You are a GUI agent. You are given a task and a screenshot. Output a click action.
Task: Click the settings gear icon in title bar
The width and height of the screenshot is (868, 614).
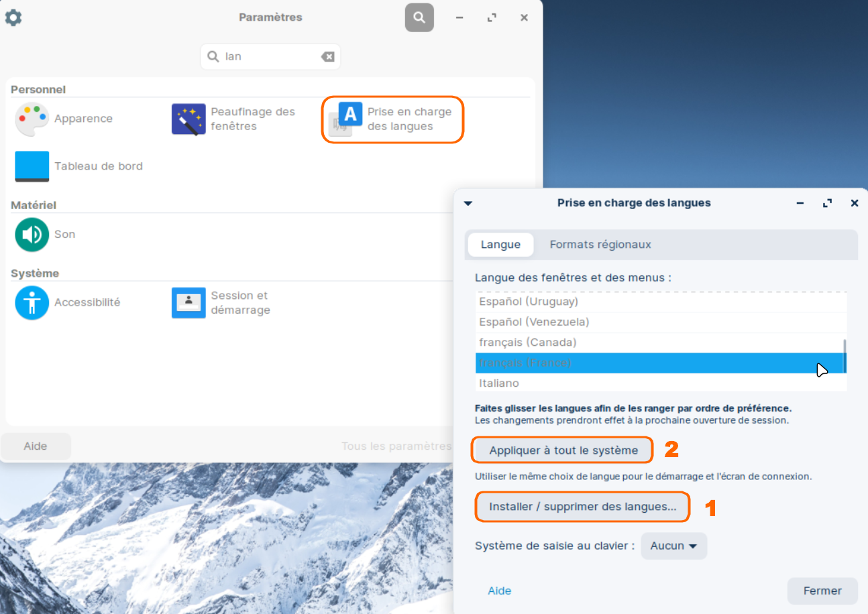coord(13,17)
